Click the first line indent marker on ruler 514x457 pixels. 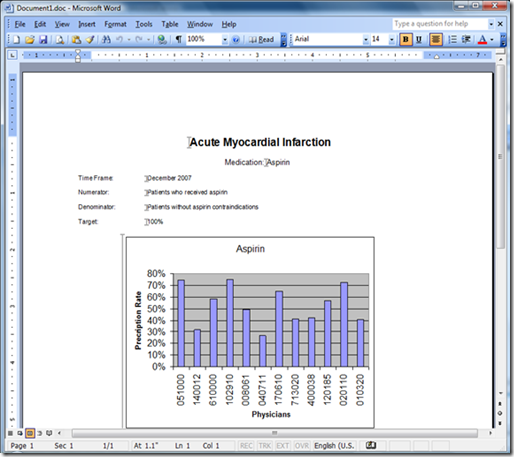tap(78, 52)
